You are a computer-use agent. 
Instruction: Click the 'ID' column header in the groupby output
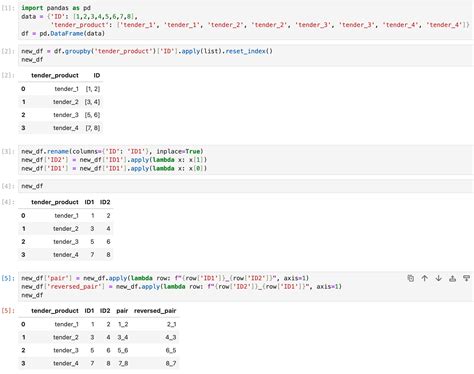[97, 75]
